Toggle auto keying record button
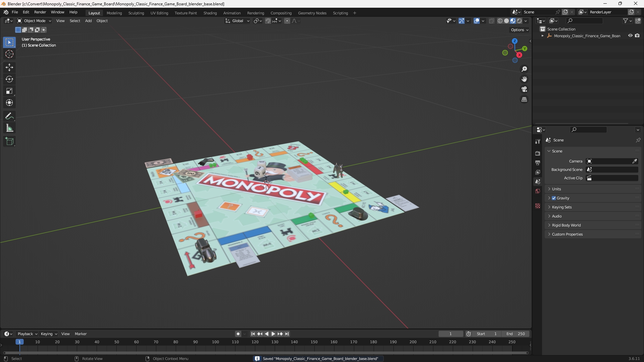The height and width of the screenshot is (362, 644). pos(238,334)
